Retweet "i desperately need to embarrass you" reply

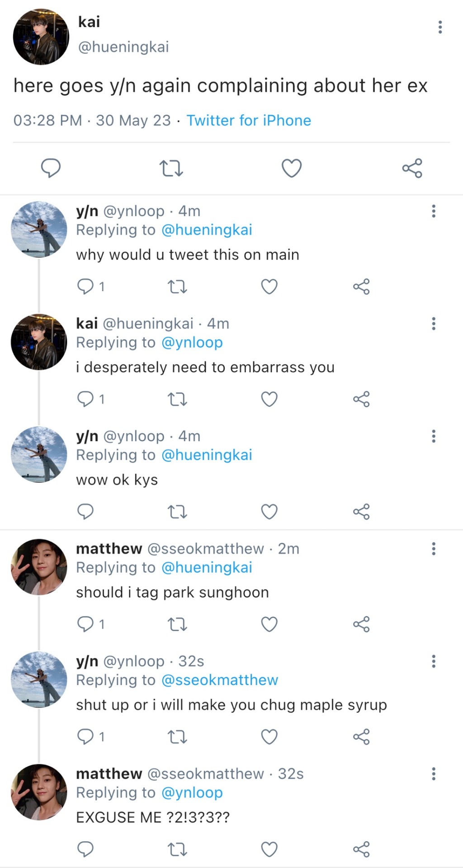177,399
